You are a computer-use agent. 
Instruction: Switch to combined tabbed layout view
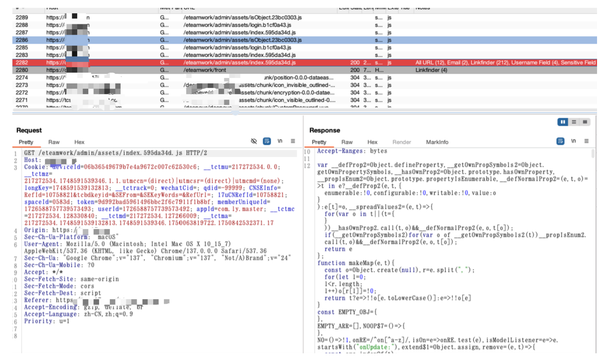point(585,122)
